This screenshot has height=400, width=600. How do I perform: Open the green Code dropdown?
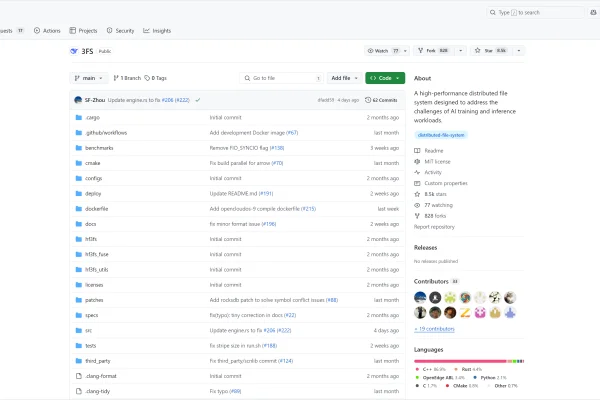(x=385, y=78)
